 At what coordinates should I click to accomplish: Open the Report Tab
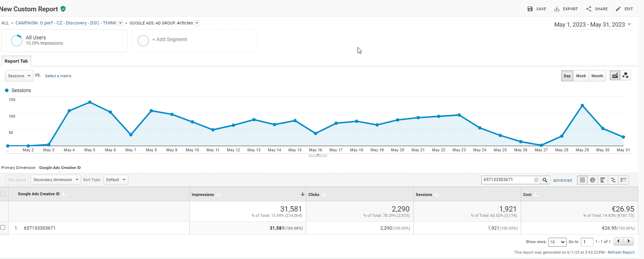(x=16, y=61)
